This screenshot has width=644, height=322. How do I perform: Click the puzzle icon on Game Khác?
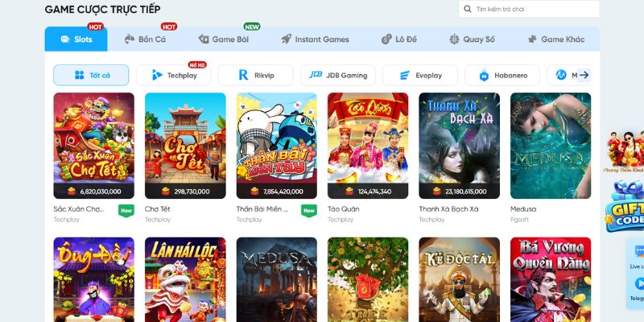coord(532,39)
